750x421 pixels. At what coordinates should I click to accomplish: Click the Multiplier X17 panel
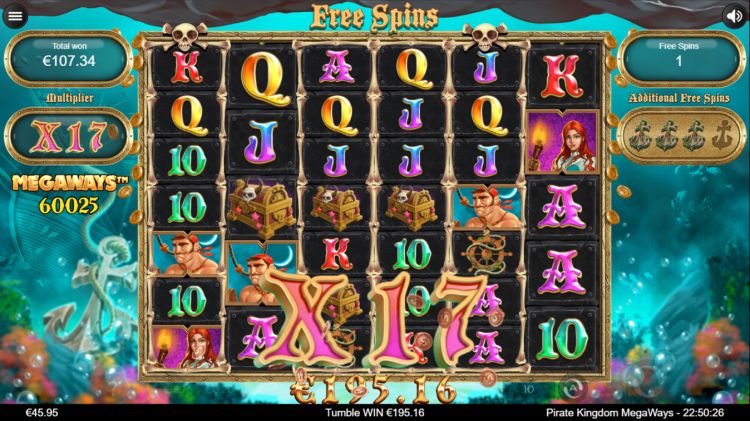(x=69, y=136)
